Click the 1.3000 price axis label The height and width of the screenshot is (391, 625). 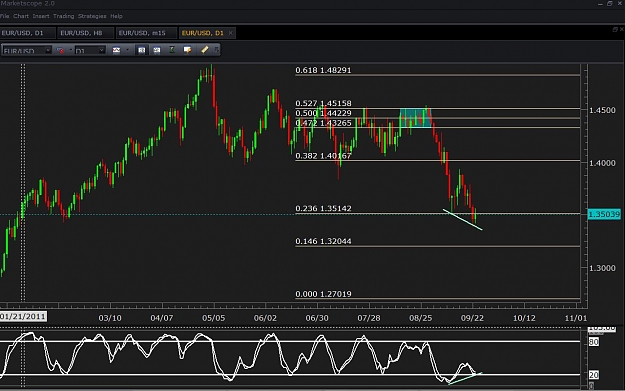[x=602, y=268]
